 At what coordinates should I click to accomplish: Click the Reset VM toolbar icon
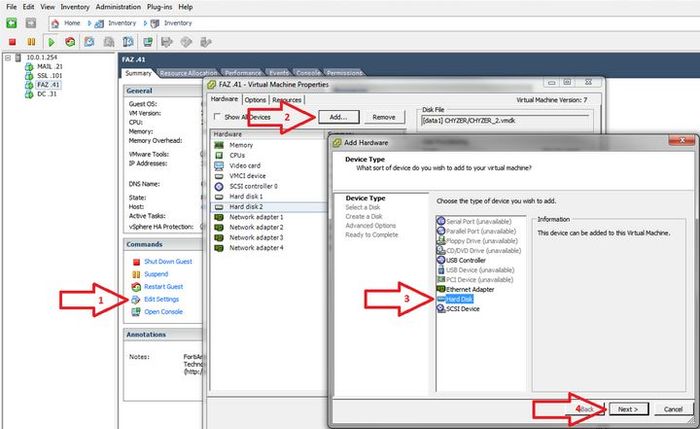point(70,42)
